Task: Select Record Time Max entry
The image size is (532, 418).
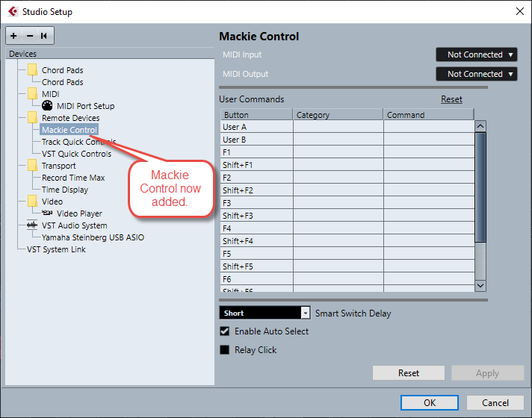Action: [73, 178]
